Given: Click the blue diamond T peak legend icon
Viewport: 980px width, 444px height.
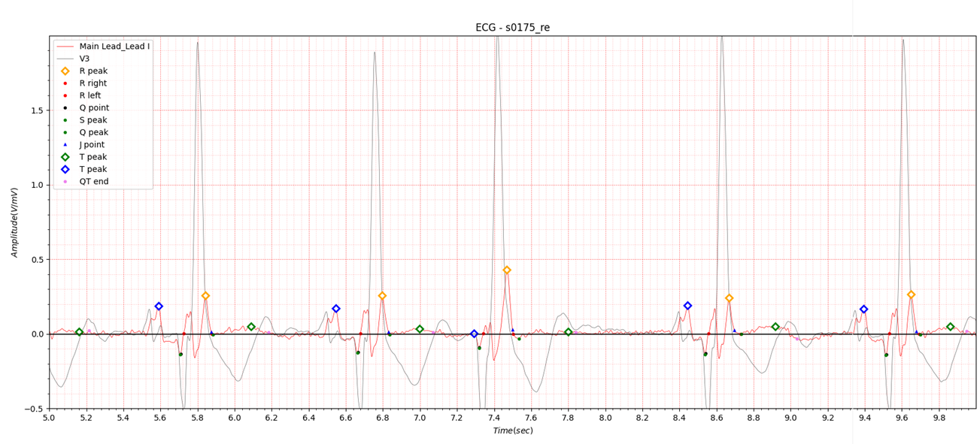Looking at the screenshot, I should click(x=65, y=170).
